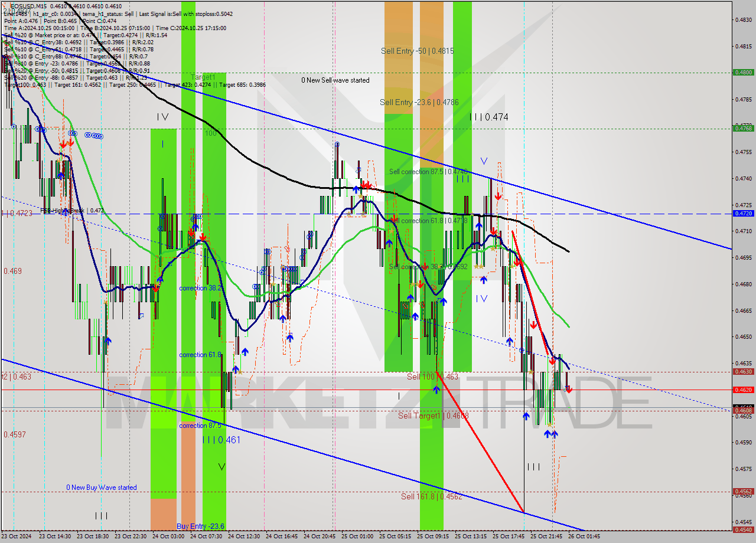
Task: Click the green 'Target1' label
Action: (x=203, y=77)
